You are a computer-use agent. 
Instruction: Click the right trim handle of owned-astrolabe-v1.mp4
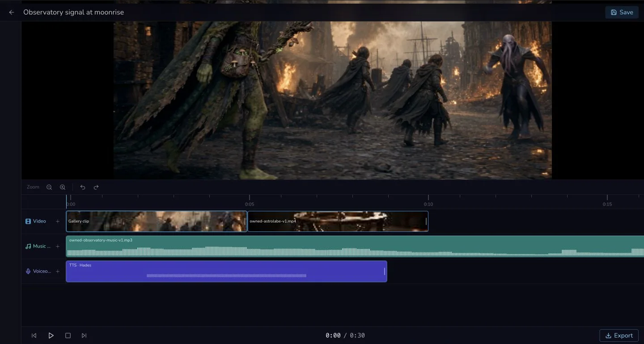pos(426,221)
